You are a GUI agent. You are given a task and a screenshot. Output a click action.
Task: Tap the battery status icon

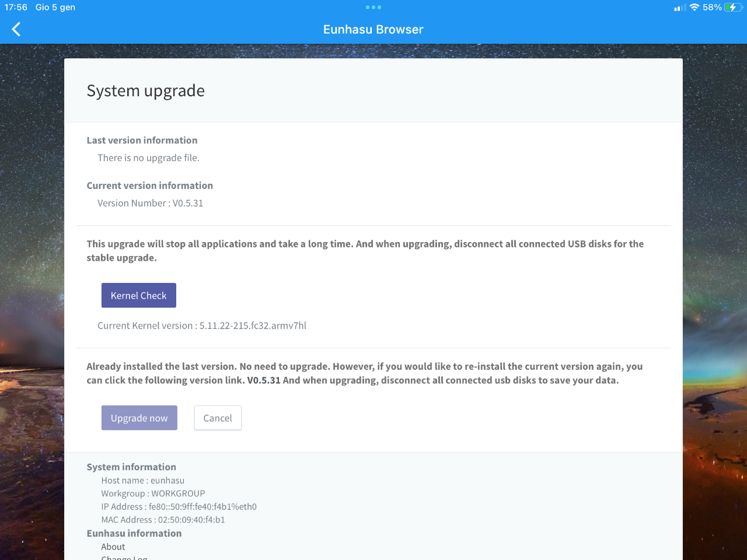733,8
